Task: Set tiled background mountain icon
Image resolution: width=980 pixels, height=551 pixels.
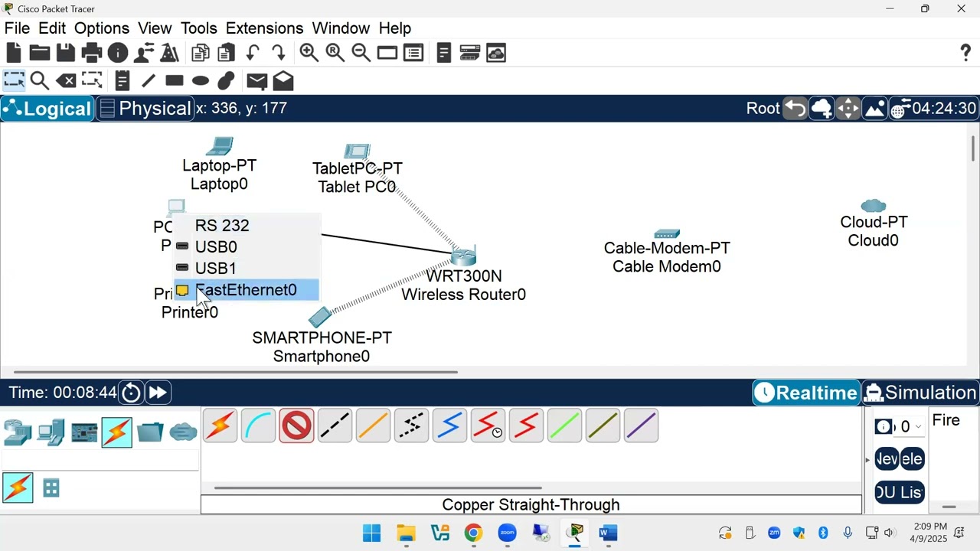Action: pos(874,109)
